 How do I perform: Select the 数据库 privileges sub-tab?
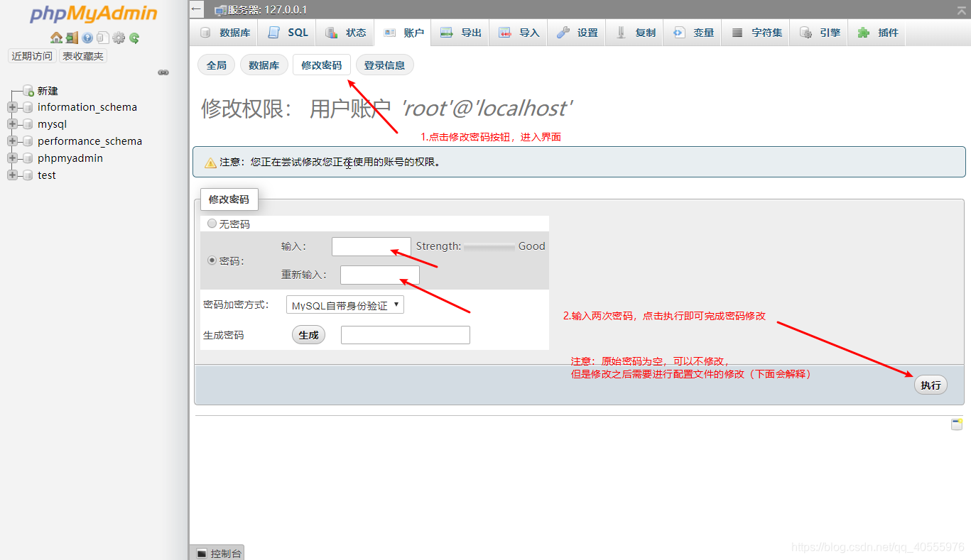click(264, 65)
